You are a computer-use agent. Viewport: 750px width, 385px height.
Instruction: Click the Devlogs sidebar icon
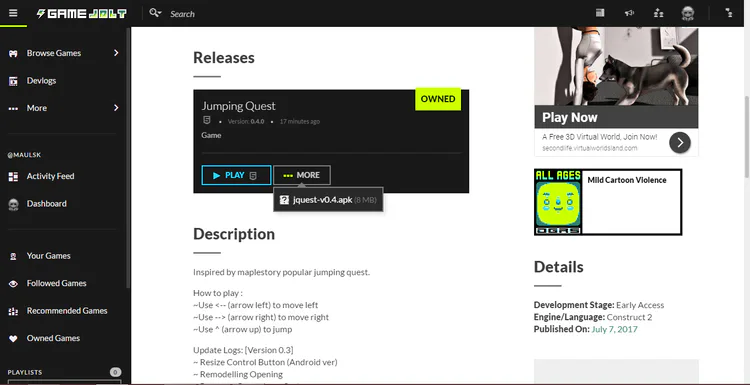(x=13, y=81)
